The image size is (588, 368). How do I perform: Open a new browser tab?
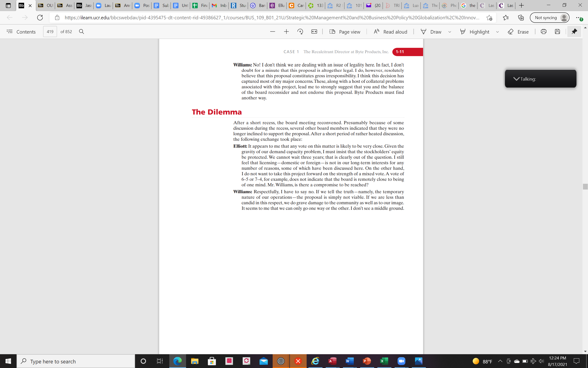click(521, 5)
